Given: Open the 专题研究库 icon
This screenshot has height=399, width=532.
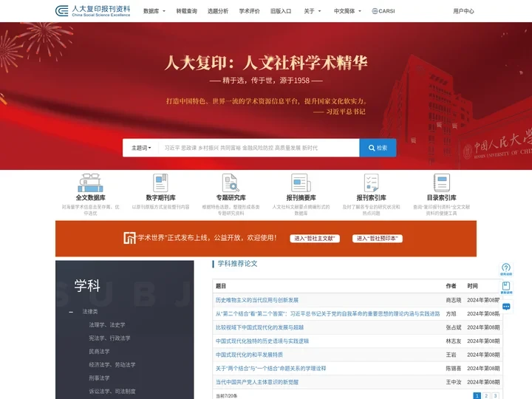Looking at the screenshot, I should click(231, 183).
